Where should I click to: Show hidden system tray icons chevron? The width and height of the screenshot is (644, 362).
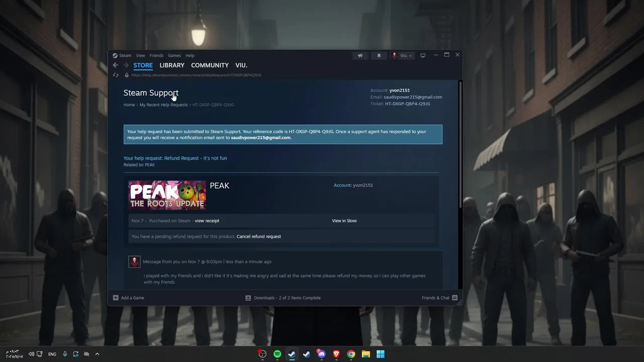[97, 354]
